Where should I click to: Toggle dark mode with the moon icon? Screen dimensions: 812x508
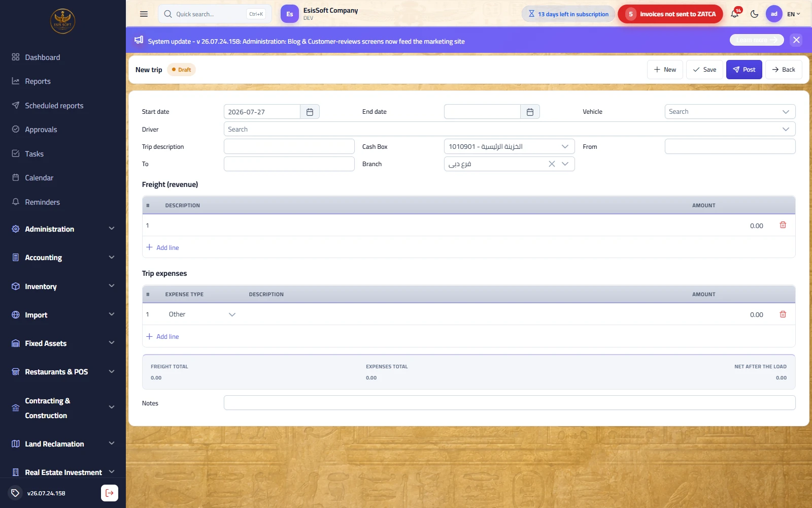[x=754, y=14]
